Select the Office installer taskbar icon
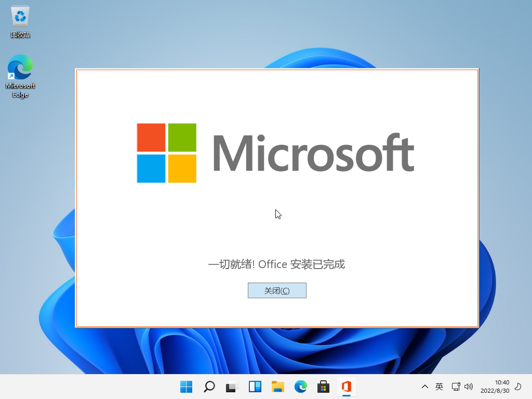The height and width of the screenshot is (399, 532). click(347, 387)
